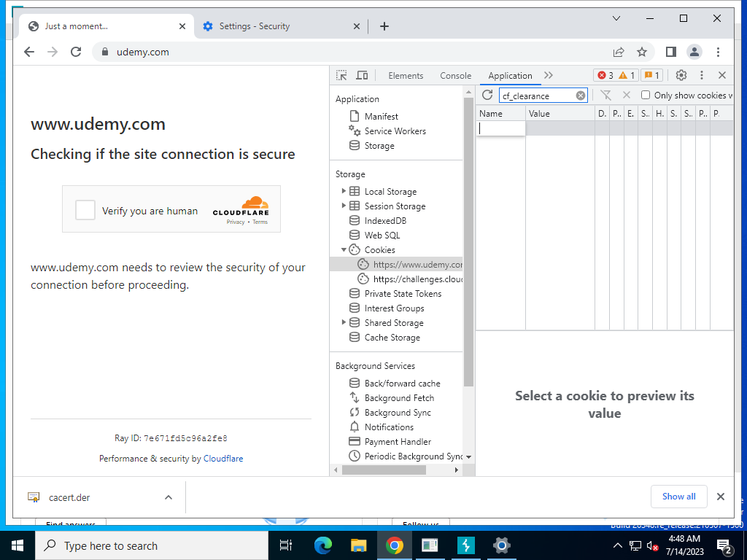The width and height of the screenshot is (747, 560).
Task: Expand Shared Storage tree node
Action: [x=344, y=322]
